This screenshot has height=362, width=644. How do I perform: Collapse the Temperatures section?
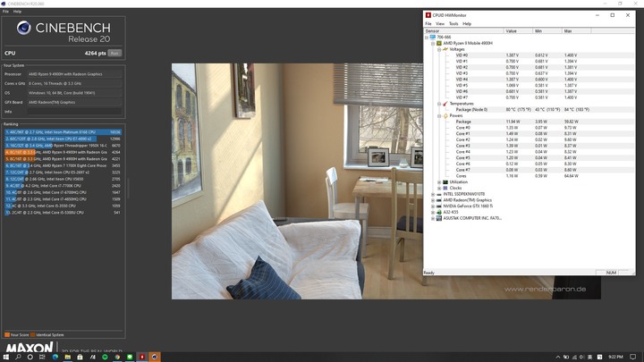(439, 104)
